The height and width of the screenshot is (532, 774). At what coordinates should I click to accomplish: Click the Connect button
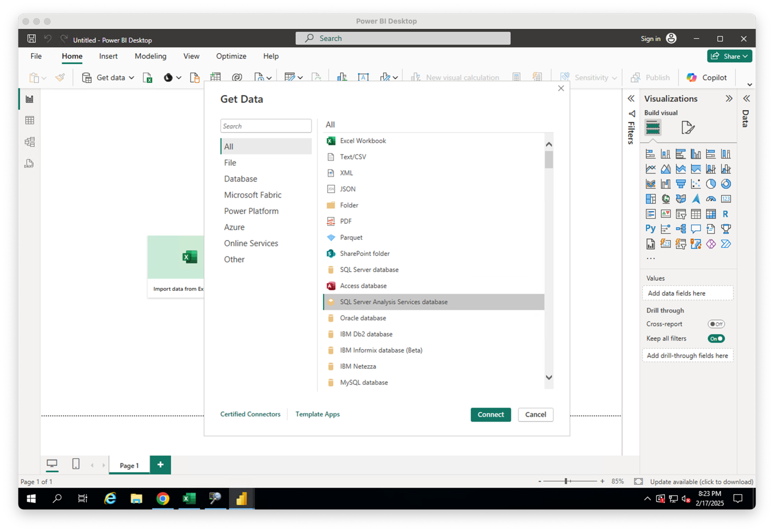tap(491, 414)
